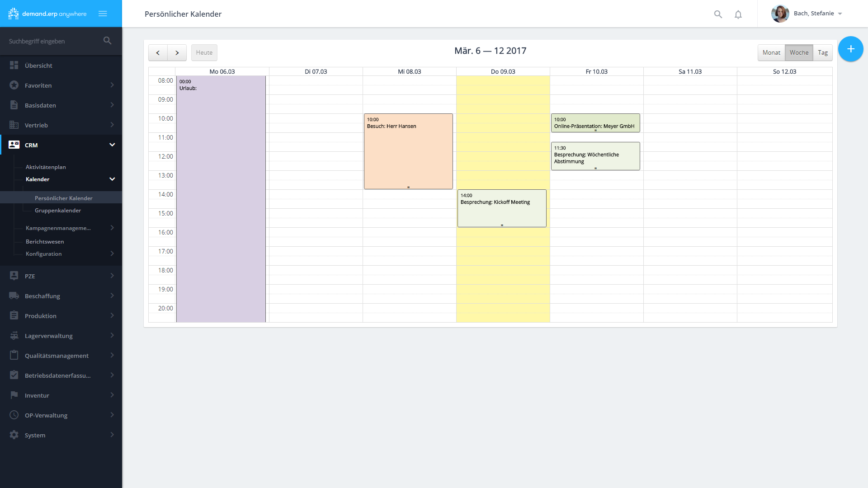Click the System gear icon
Image resolution: width=868 pixels, height=488 pixels.
coord(14,435)
